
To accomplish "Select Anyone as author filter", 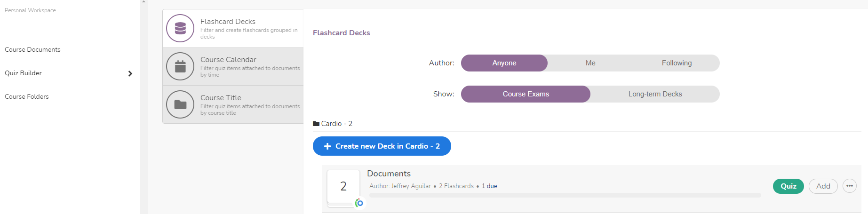I will click(x=504, y=63).
